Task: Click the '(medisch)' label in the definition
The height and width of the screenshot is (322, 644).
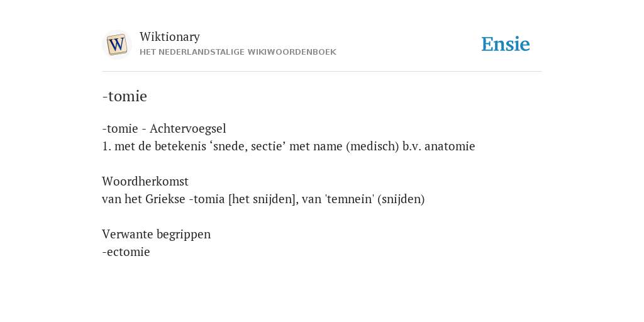Action: (x=372, y=146)
